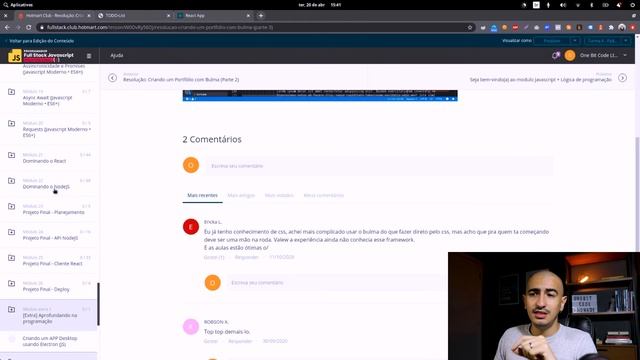Open previous lesson 'Resolução: Criando um Portfólio com Bulma (Parte 2)'
The image size is (640, 360).
pos(181,80)
